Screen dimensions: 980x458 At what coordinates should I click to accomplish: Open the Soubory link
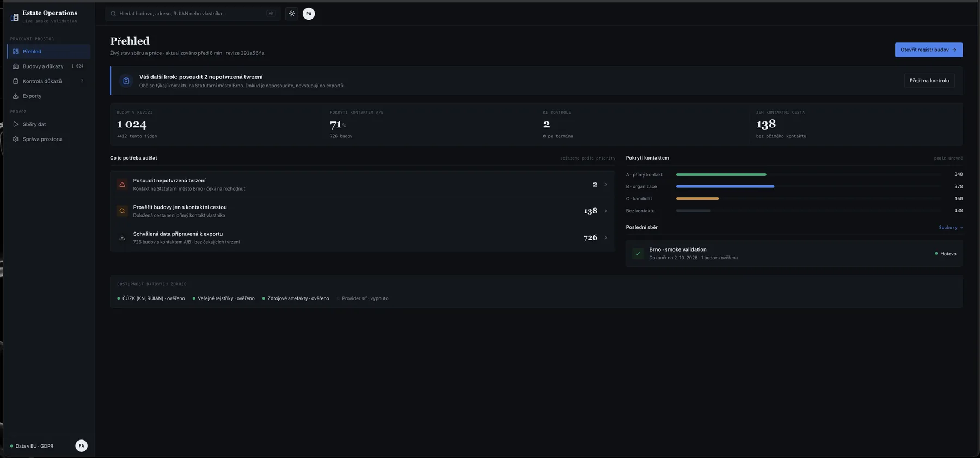tap(951, 228)
